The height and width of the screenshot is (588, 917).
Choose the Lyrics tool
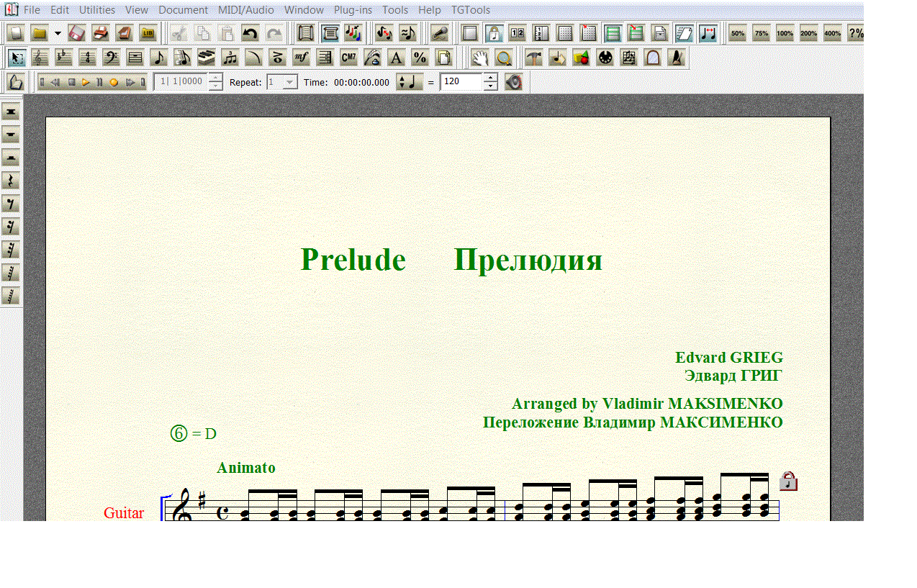[373, 58]
